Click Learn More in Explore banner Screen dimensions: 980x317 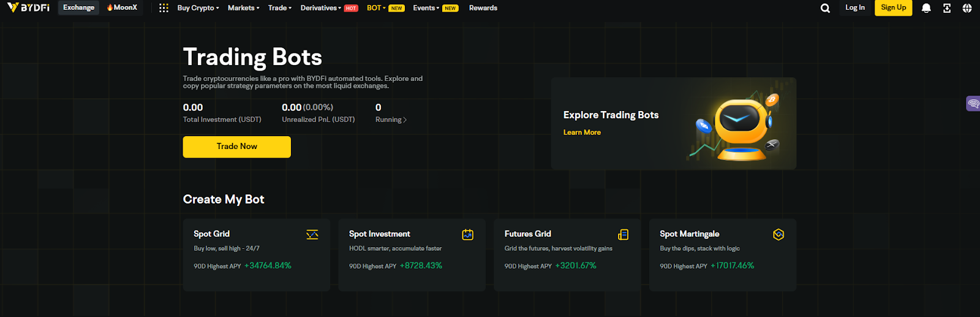(x=582, y=132)
